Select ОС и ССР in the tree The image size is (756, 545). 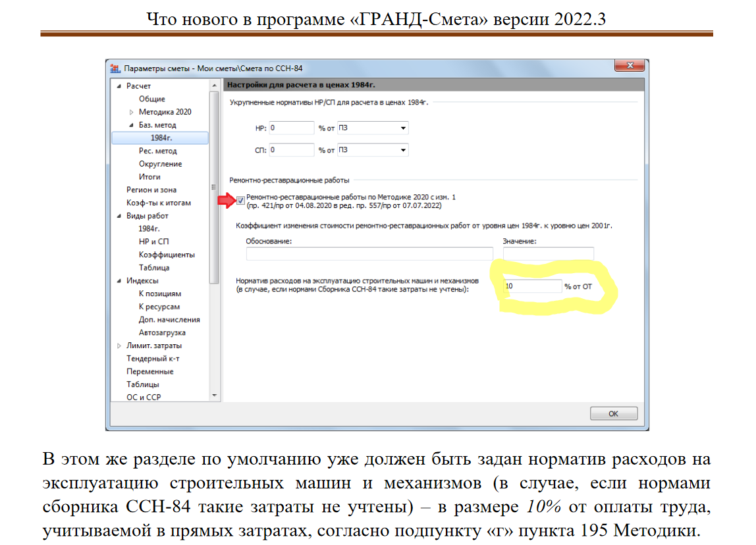[144, 398]
